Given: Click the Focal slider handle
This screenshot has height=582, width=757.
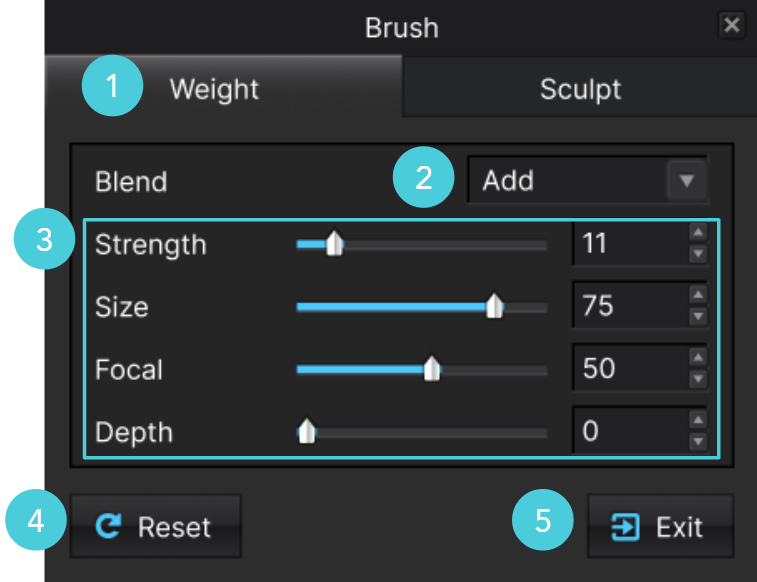Looking at the screenshot, I should tap(432, 369).
